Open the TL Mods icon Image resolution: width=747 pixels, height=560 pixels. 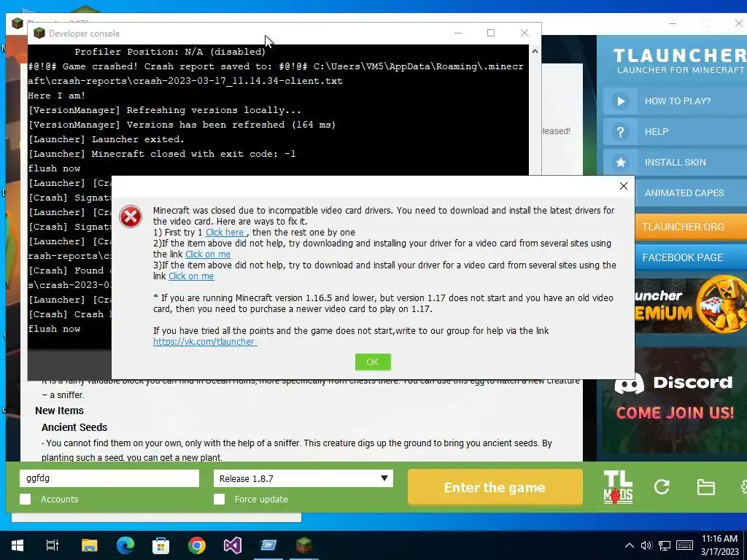coord(618,487)
